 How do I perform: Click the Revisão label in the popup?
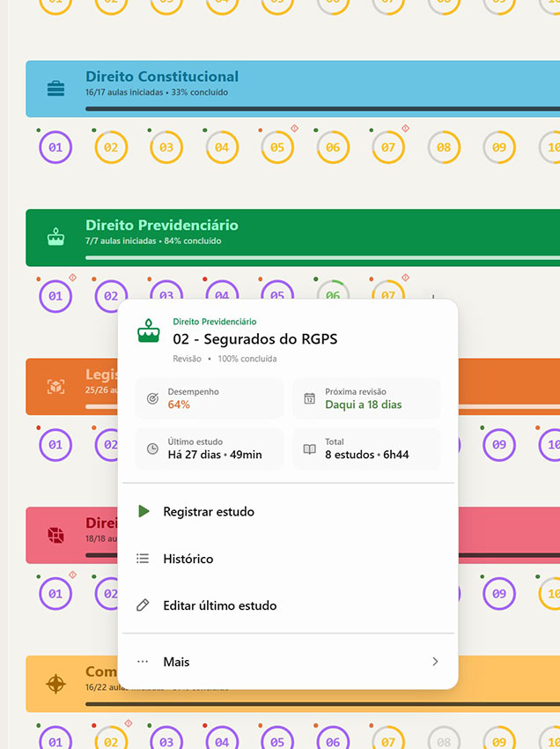pyautogui.click(x=188, y=359)
